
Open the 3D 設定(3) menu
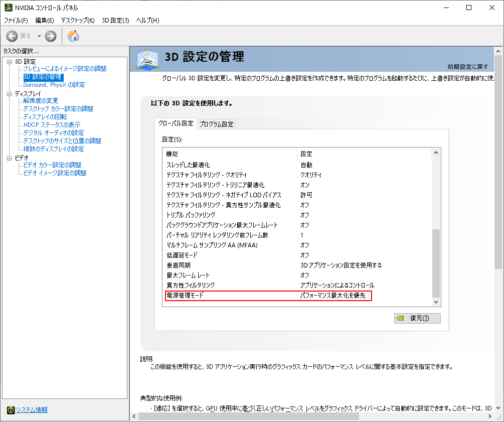pyautogui.click(x=115, y=20)
